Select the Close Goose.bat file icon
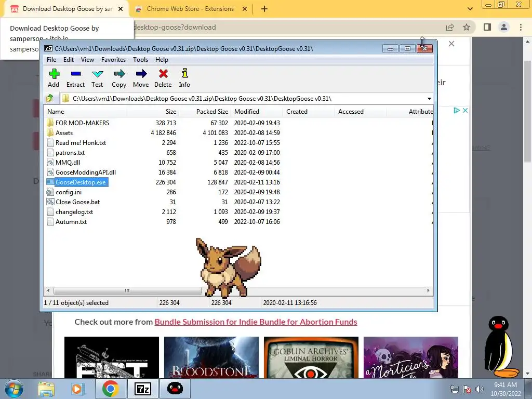This screenshot has height=399, width=532. [50, 202]
